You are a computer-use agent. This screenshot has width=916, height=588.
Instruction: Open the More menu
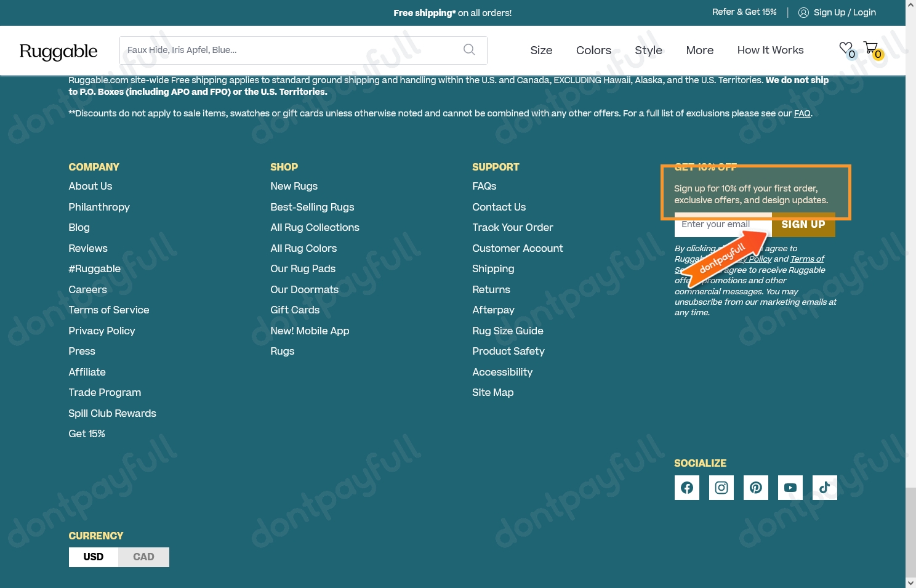(x=700, y=50)
